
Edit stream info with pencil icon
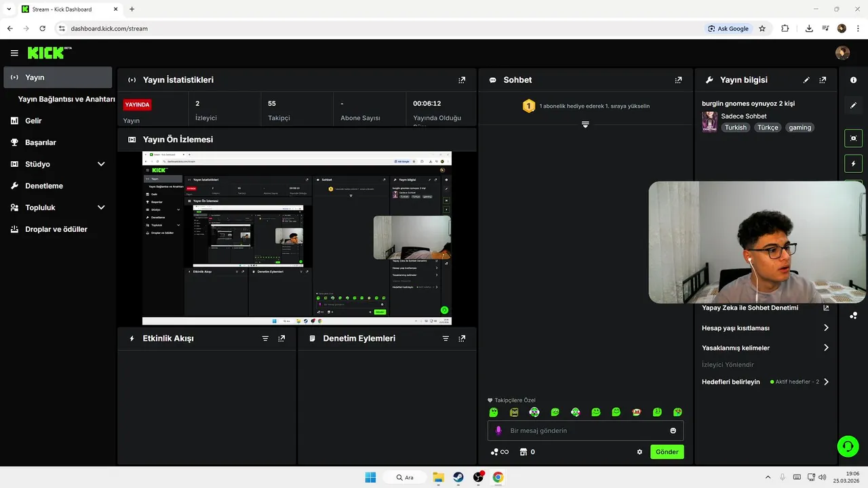pyautogui.click(x=806, y=80)
